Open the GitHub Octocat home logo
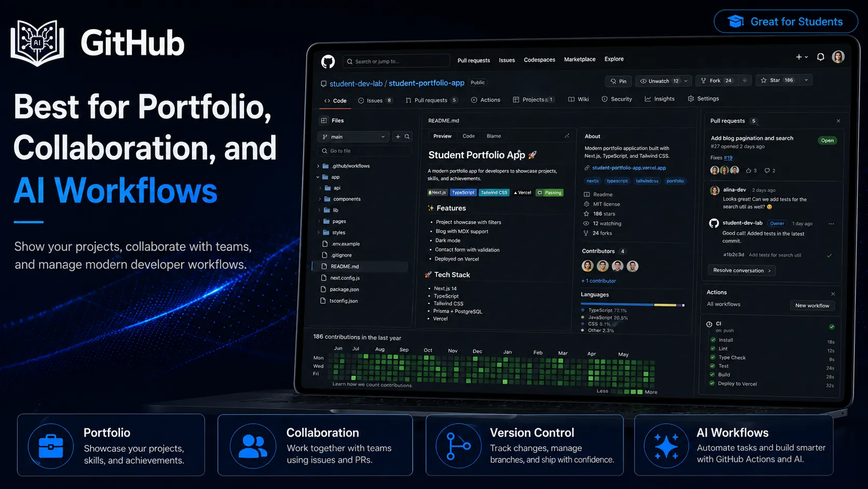 point(328,62)
